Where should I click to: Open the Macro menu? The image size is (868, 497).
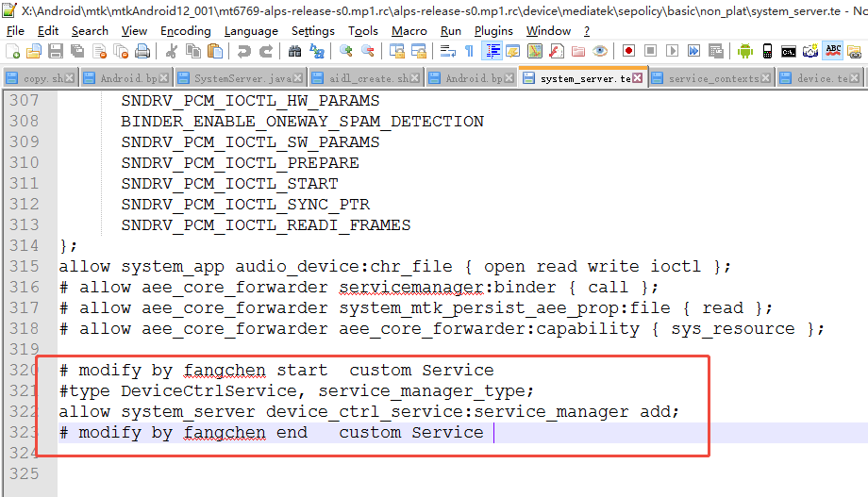409,31
